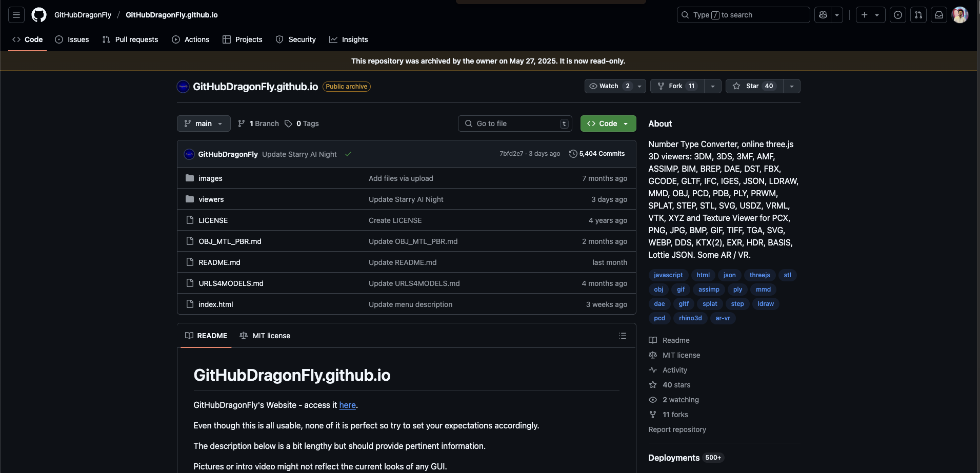Viewport: 980px width, 473px height.
Task: Open the main branch selector
Action: [204, 124]
